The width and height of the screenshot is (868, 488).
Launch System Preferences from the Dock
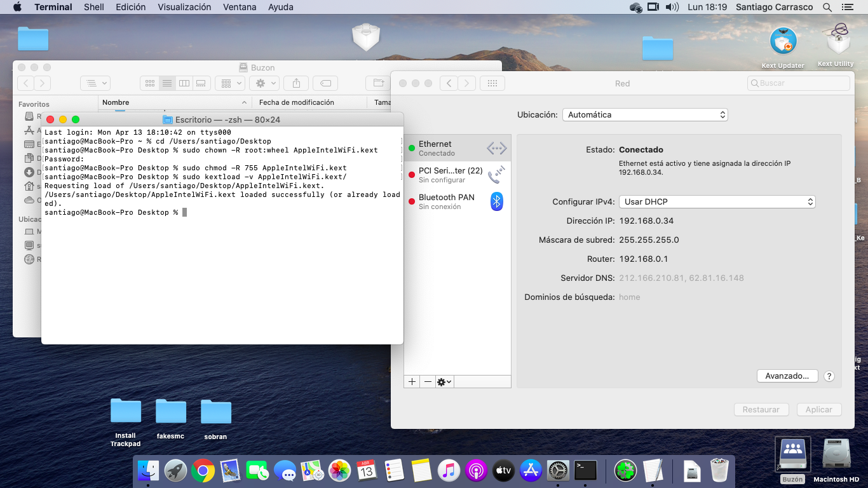pos(558,470)
